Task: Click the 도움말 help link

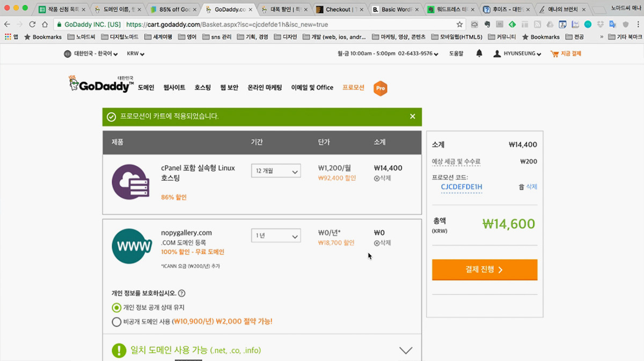Action: point(456,54)
